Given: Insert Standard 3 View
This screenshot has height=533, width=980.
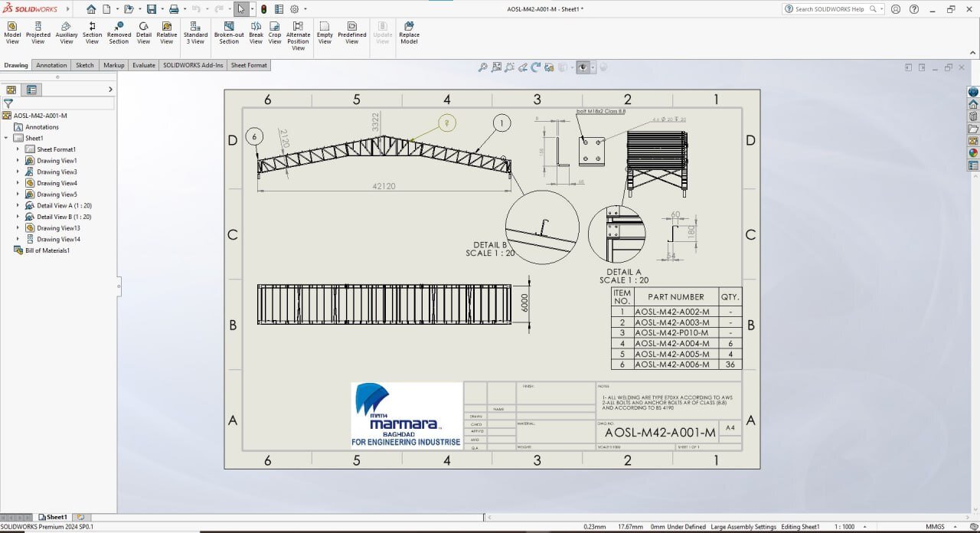Looking at the screenshot, I should 195,32.
